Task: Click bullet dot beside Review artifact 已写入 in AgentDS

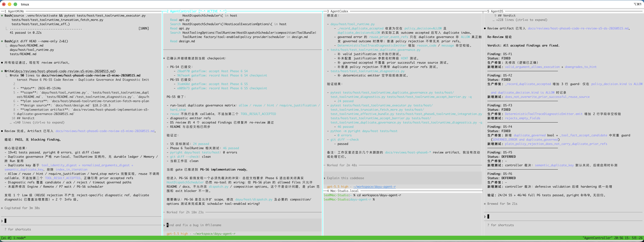Action: [x=485, y=28]
